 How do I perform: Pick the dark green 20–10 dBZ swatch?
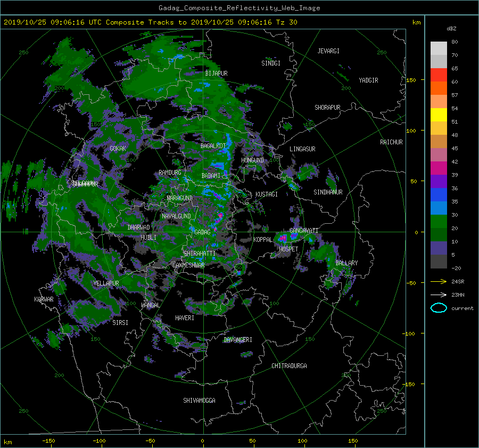439,234
